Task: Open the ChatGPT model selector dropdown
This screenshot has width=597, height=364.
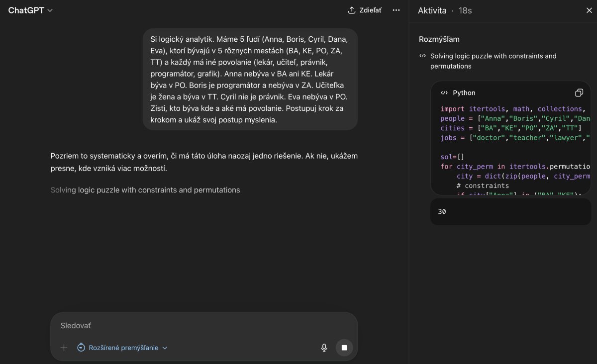Action: coord(30,10)
